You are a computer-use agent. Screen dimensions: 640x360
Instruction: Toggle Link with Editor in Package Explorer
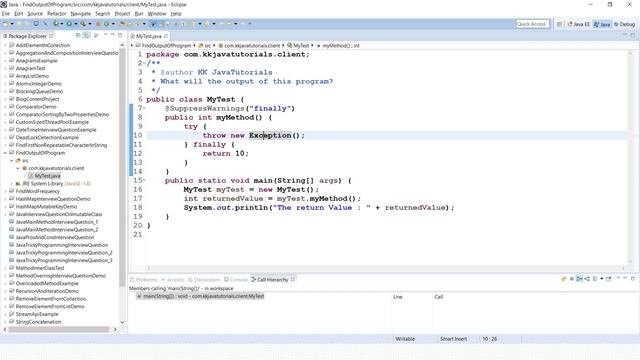[86, 36]
